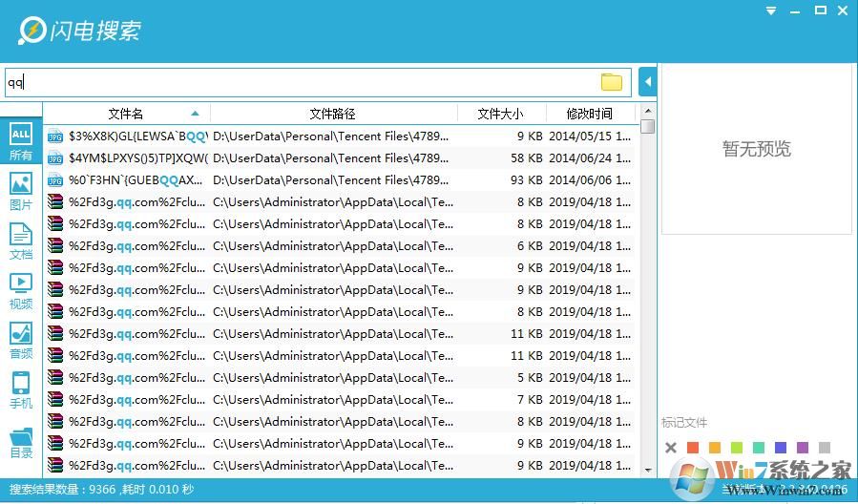Pick the blue mark color swatch
Image resolution: width=858 pixels, height=504 pixels.
(781, 448)
